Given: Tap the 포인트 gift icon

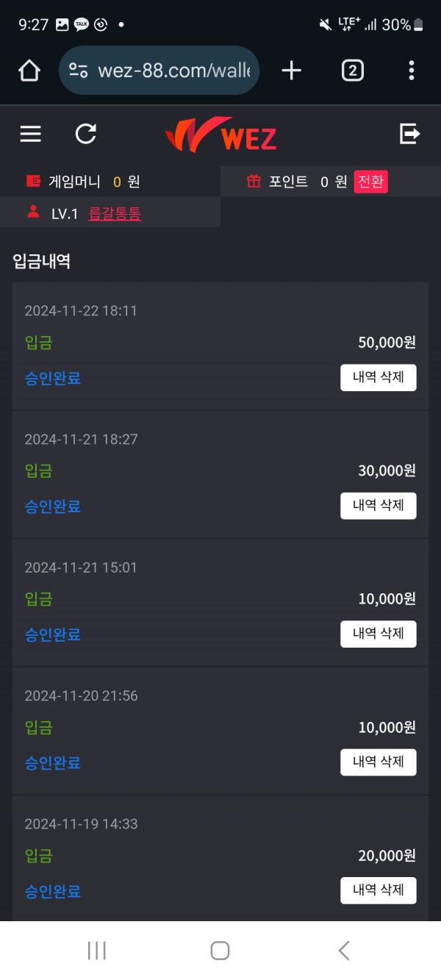Looking at the screenshot, I should tap(254, 181).
